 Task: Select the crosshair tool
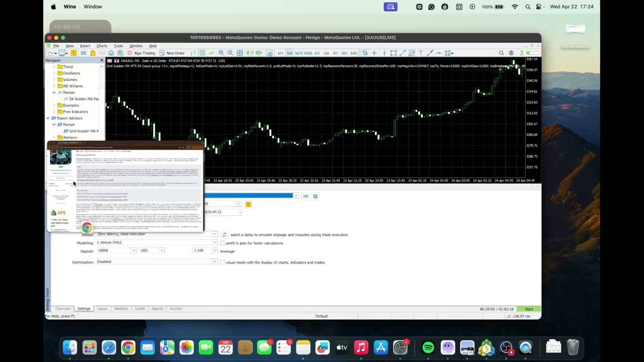tap(374, 53)
